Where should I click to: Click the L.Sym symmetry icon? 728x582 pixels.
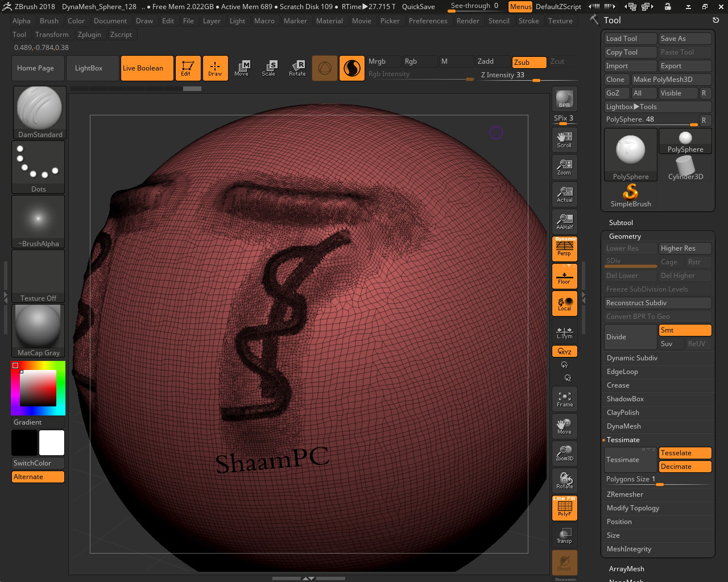(x=564, y=332)
